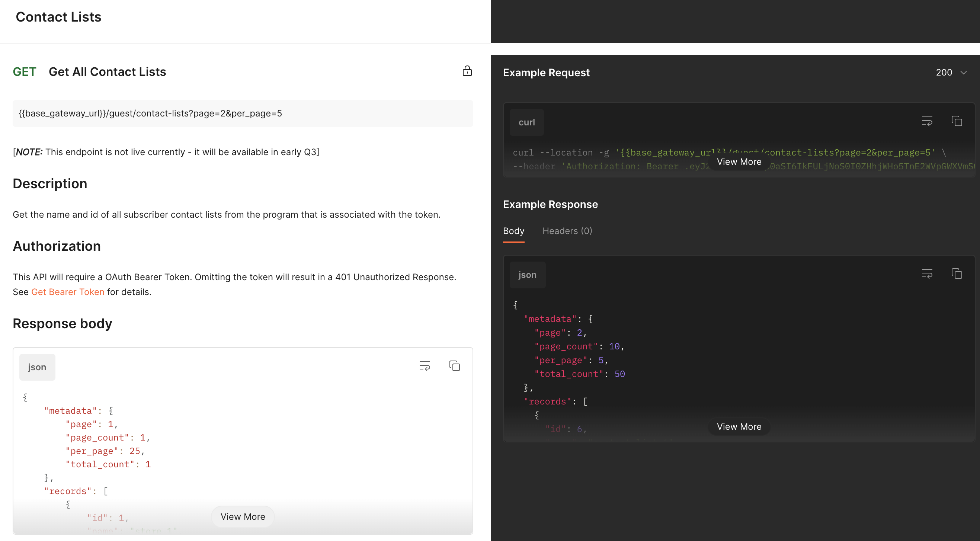The height and width of the screenshot is (541, 980).
Task: Click View More in Example Response block
Action: click(x=739, y=426)
